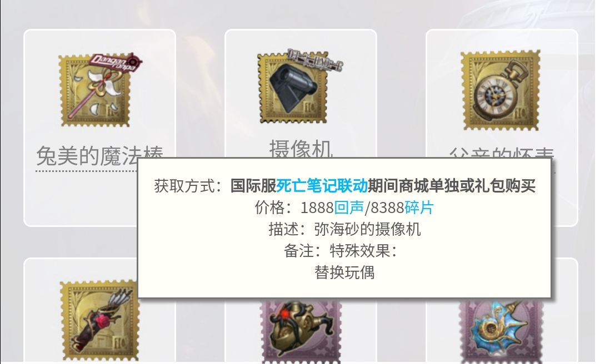The image size is (600, 364).
Task: Open the 死亡笔记联动 link
Action: coord(322,185)
